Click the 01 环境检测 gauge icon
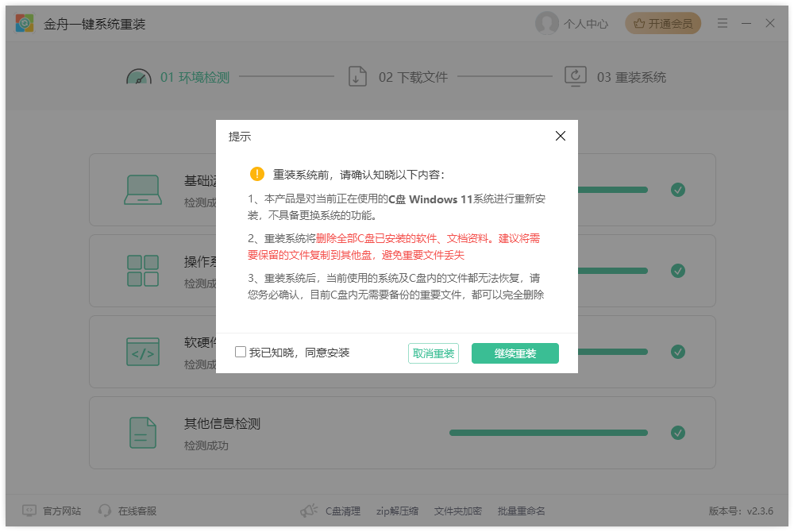The width and height of the screenshot is (794, 532). [x=139, y=77]
